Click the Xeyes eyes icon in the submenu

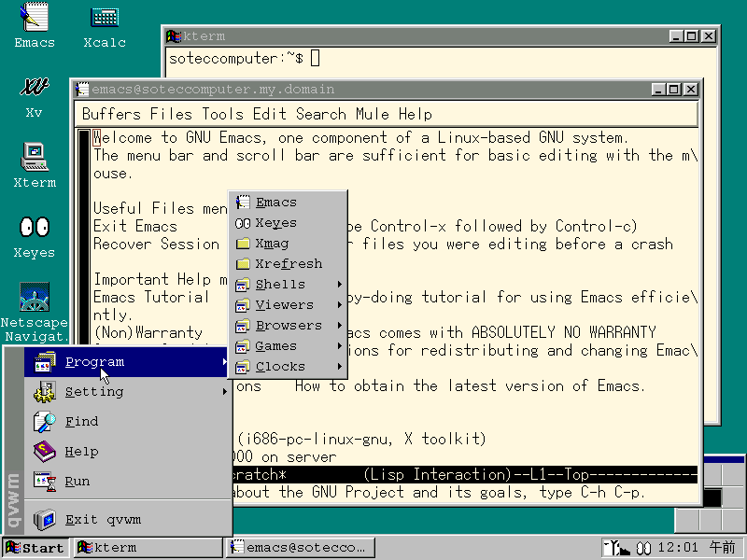pyautogui.click(x=243, y=223)
